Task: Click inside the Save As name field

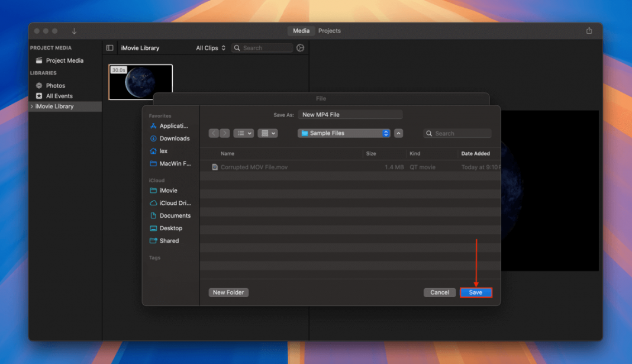Action: click(x=350, y=114)
